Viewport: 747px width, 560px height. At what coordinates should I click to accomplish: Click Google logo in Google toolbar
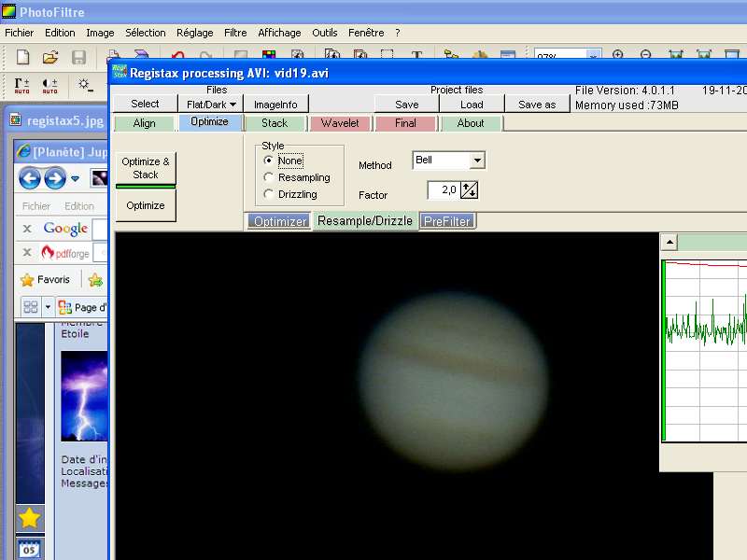[x=65, y=229]
